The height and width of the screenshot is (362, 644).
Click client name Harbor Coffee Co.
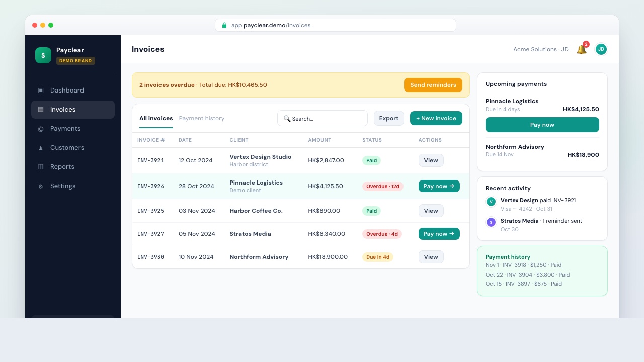[x=256, y=211]
